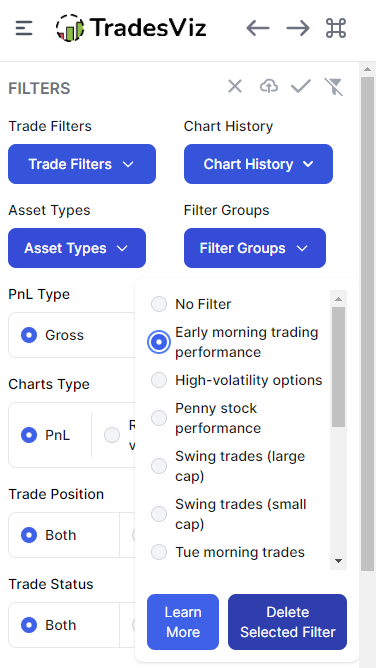
Task: Select Tue morning trades filter
Action: (159, 552)
